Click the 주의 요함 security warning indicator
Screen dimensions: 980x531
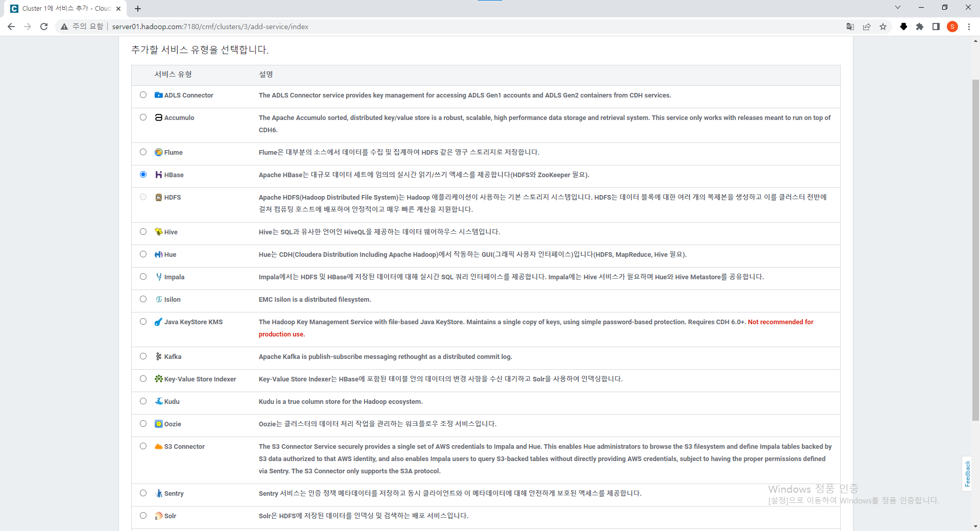tap(82, 27)
